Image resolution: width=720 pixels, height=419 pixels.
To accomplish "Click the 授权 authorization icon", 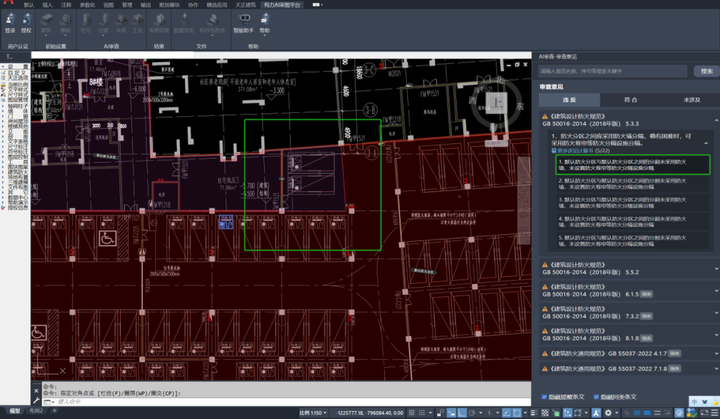I will (26, 20).
